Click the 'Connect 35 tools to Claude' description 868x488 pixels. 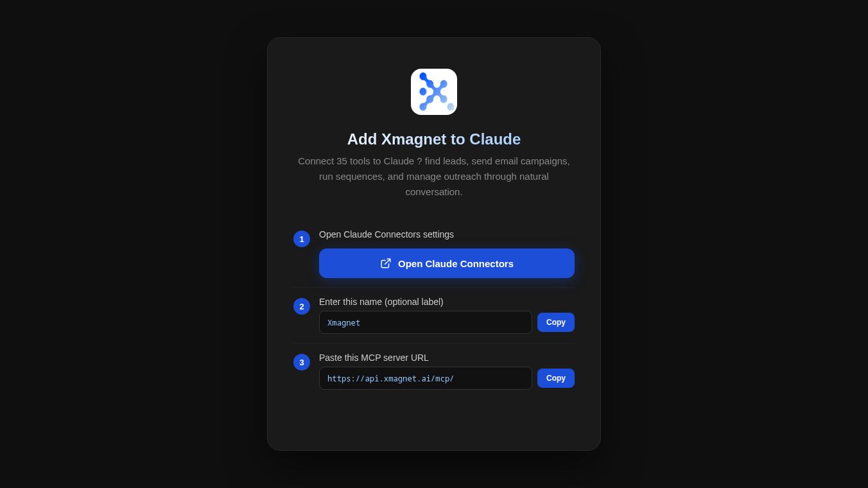click(434, 177)
